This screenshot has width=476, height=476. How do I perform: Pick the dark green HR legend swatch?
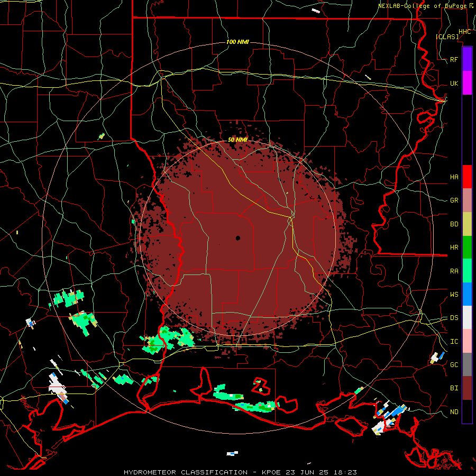coord(467,248)
